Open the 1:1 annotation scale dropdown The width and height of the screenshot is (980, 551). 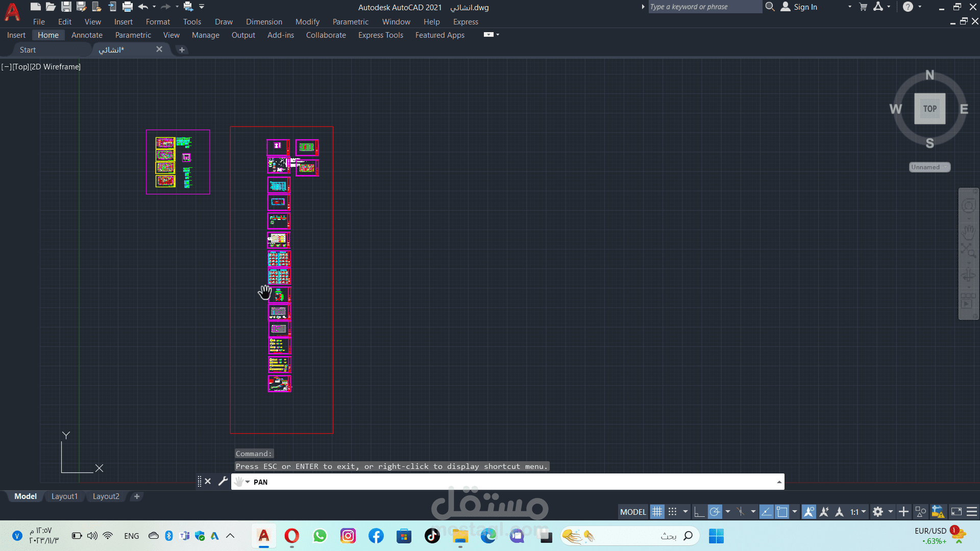pos(858,512)
